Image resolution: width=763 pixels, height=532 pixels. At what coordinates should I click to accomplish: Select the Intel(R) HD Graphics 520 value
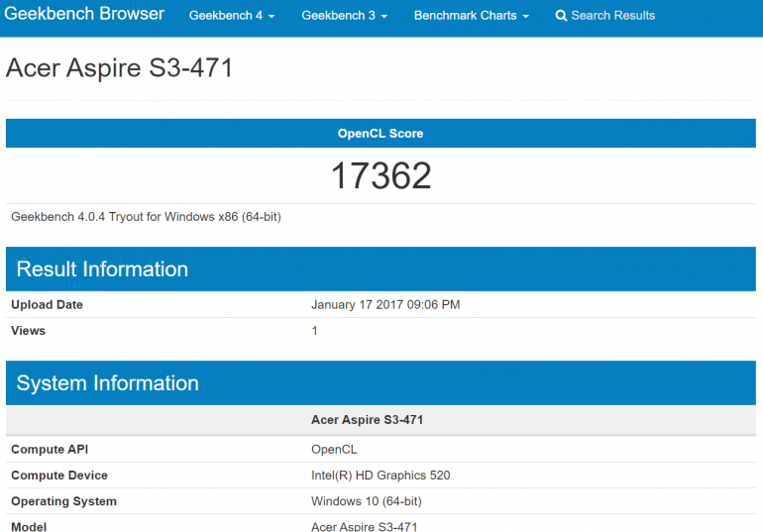click(381, 476)
